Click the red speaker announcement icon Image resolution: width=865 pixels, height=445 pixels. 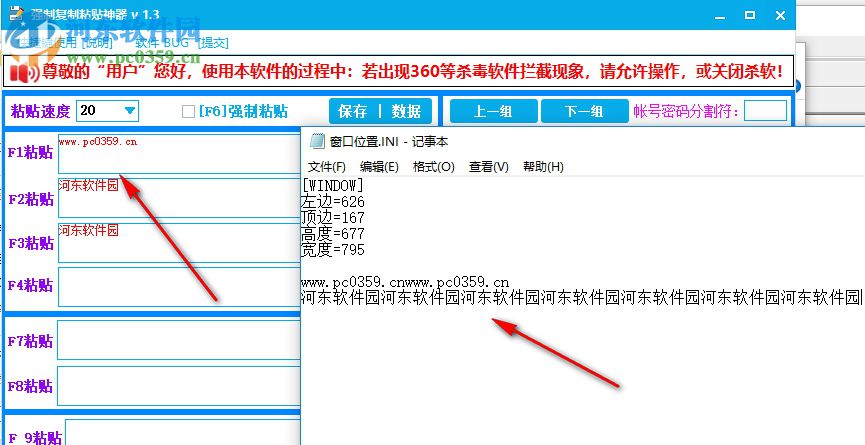[x=24, y=71]
